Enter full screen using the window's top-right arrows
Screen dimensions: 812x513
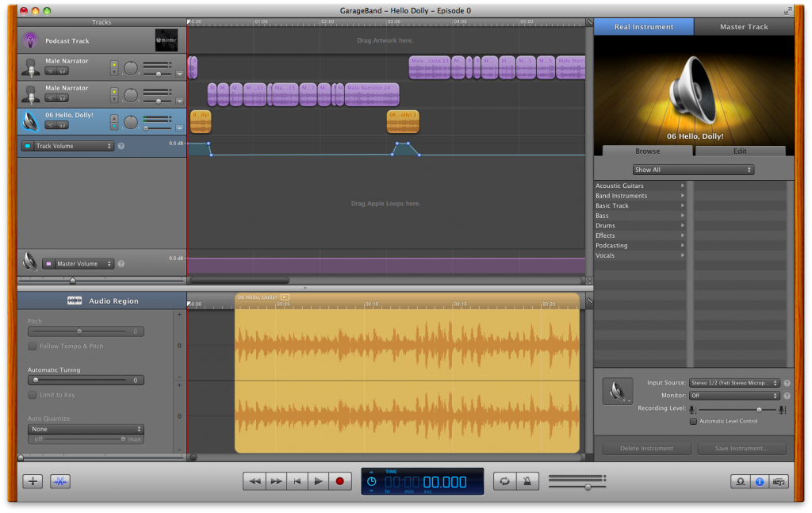(787, 10)
